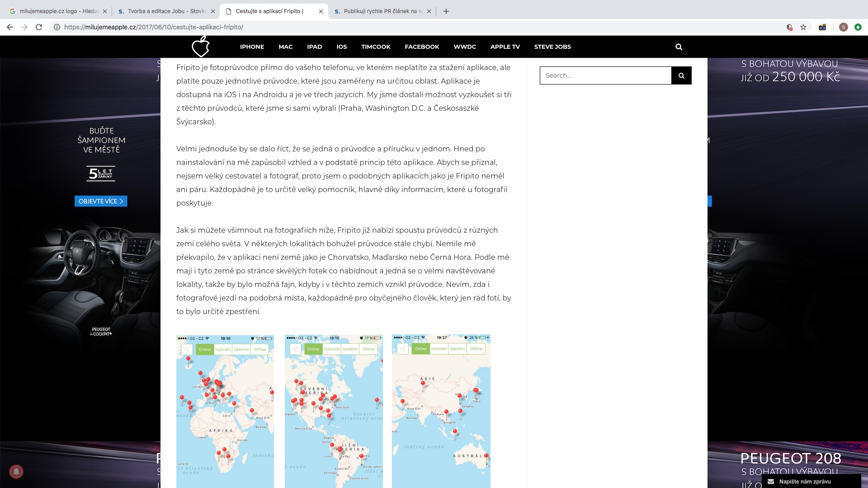This screenshot has width=868, height=488.
Task: Close the milujemeapple.cz logo tab
Action: coord(105,11)
